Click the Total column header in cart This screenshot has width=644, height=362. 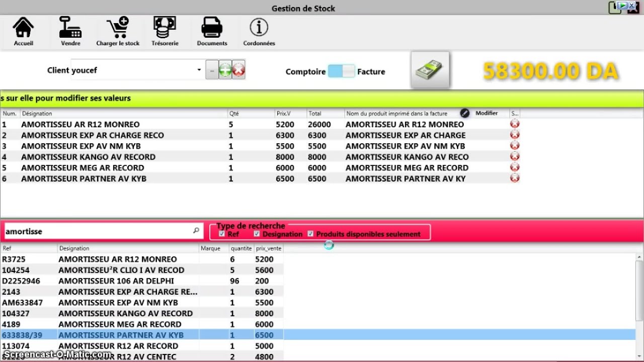pos(325,114)
